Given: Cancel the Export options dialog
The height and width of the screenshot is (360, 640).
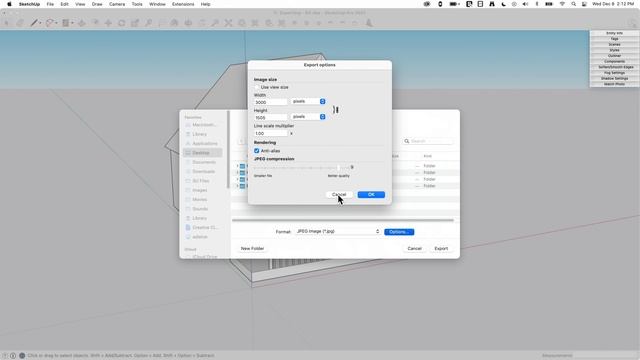Looking at the screenshot, I should pos(339,195).
